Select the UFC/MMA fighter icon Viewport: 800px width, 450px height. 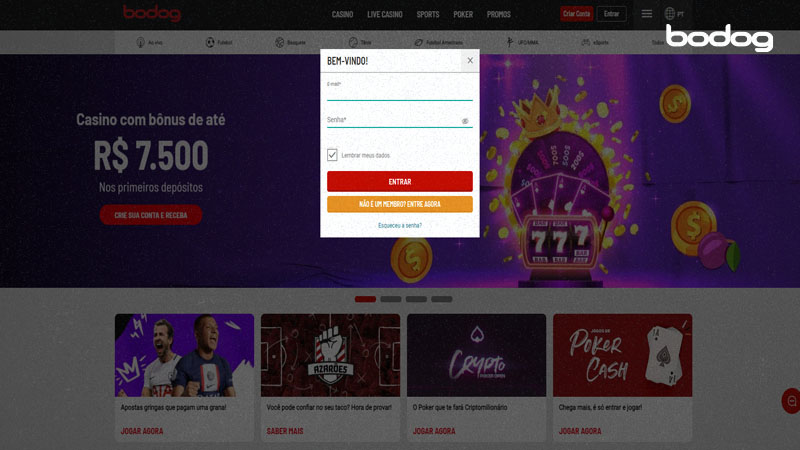pyautogui.click(x=510, y=42)
